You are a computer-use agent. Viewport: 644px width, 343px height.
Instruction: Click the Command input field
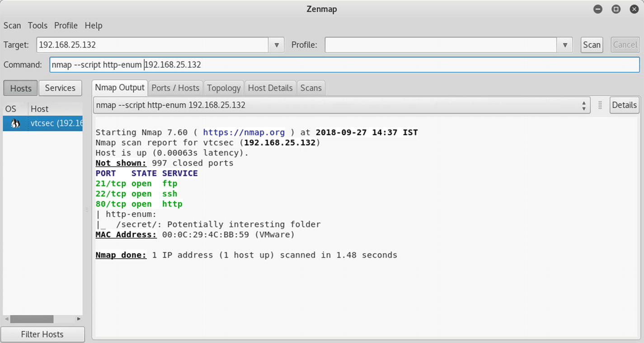(x=344, y=65)
